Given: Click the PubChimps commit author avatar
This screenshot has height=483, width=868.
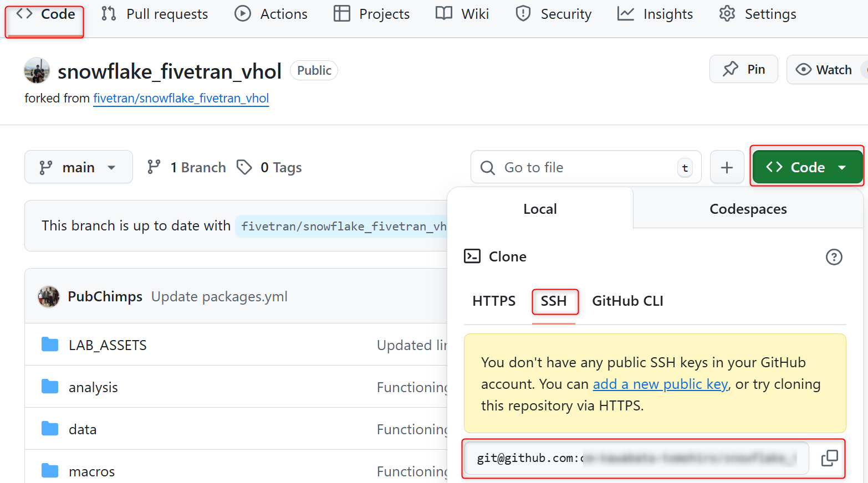Looking at the screenshot, I should [x=49, y=297].
